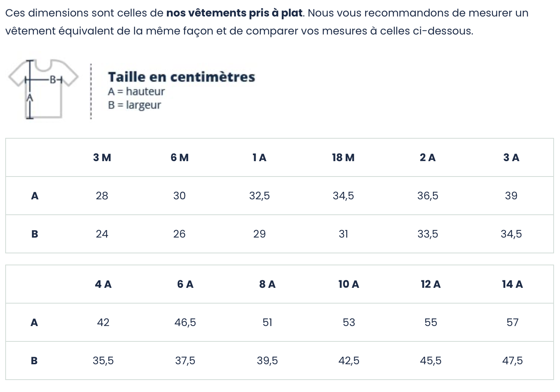Click the bold "nos vêtements pris à plat" text
Screen dimensions: 560x392
click(x=234, y=13)
